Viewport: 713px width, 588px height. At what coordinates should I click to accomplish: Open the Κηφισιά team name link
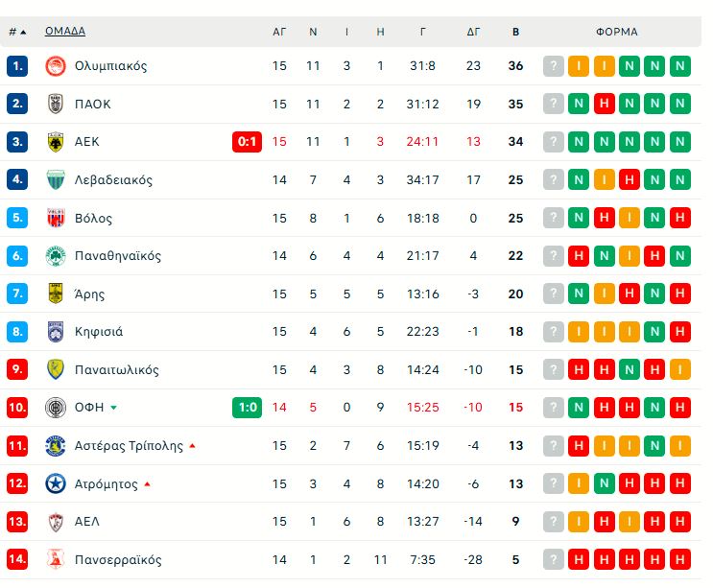[99, 332]
